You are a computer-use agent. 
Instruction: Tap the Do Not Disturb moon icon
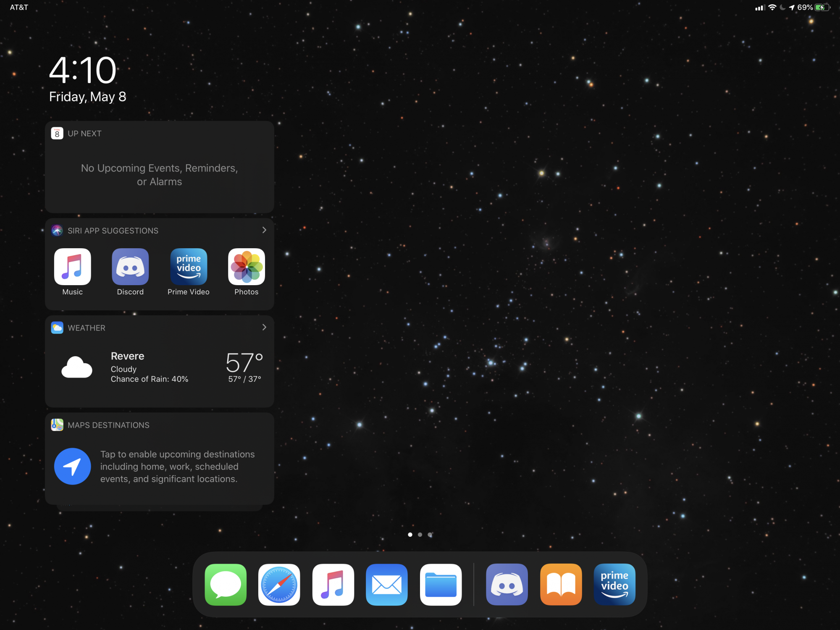point(782,8)
